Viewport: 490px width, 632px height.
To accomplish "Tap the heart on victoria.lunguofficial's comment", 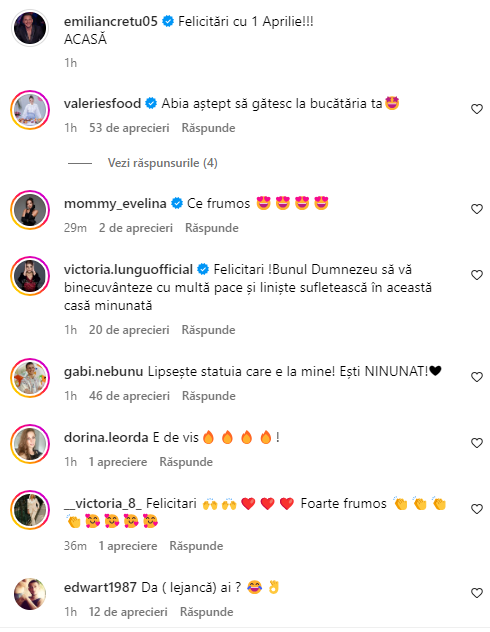I will pos(477,275).
